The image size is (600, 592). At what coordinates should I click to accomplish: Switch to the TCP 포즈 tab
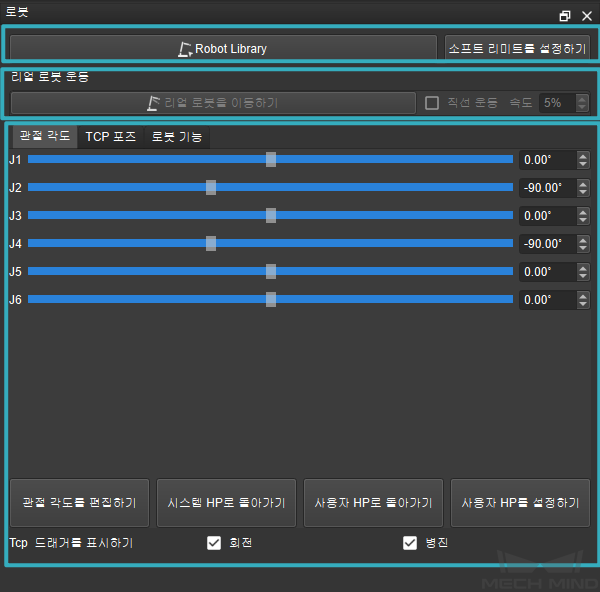(x=111, y=137)
